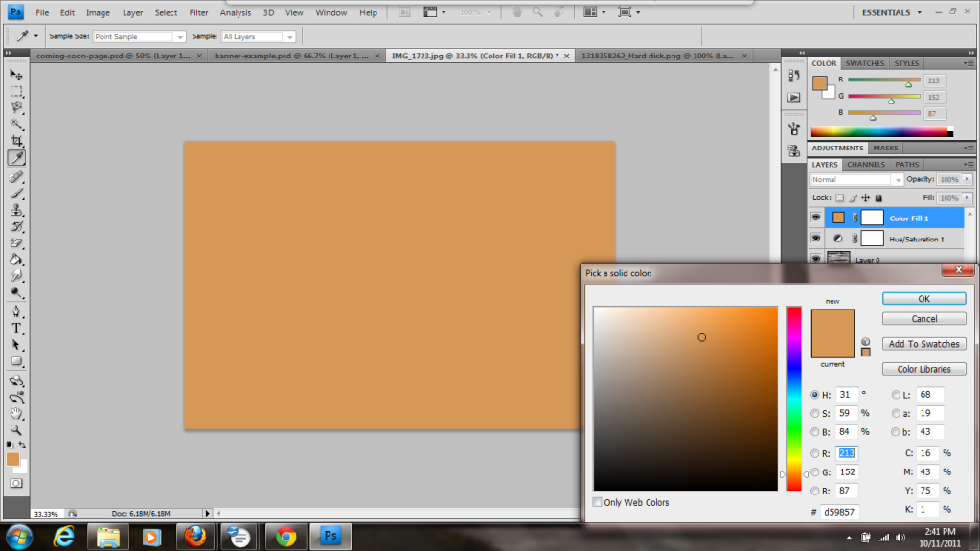This screenshot has height=551, width=980.
Task: Switch to the SWATCHES panel tab
Action: pos(865,64)
